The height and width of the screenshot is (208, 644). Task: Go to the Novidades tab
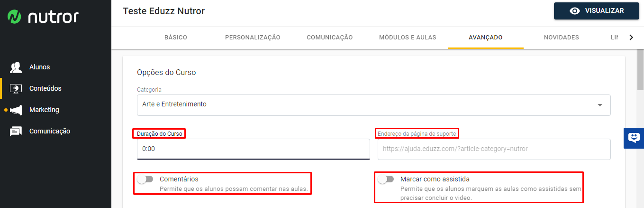click(x=561, y=38)
